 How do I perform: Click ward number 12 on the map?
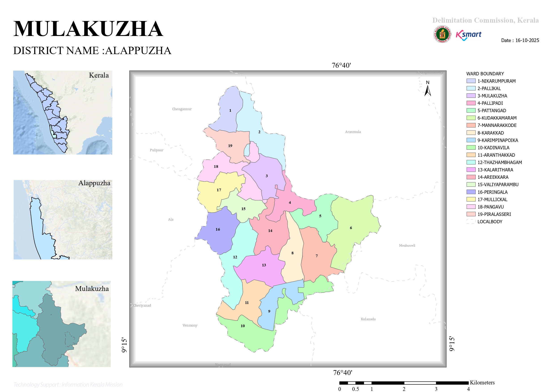point(235,257)
